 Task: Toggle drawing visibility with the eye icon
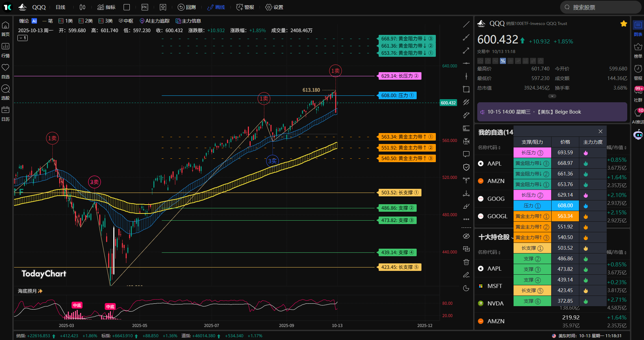click(466, 236)
